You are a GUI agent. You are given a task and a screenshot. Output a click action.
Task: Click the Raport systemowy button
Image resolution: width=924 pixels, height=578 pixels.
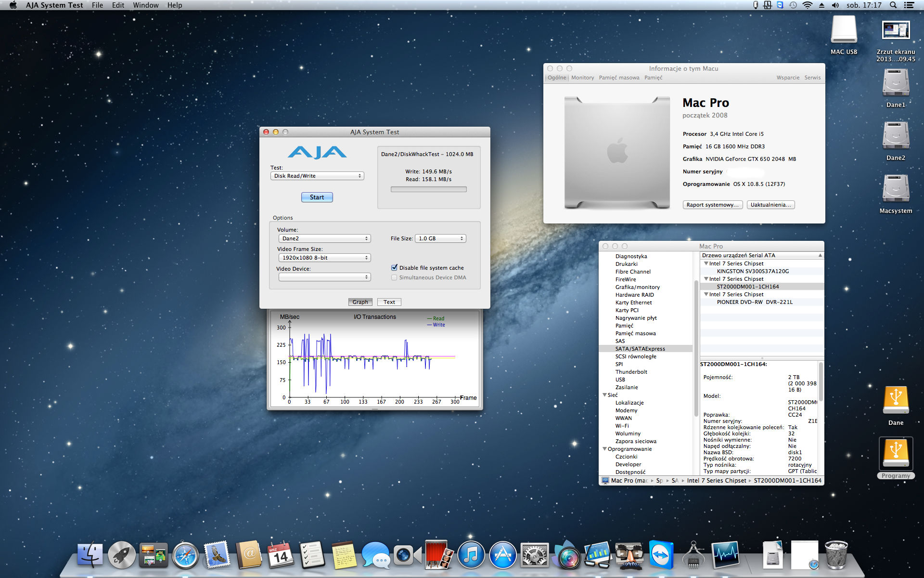tap(712, 205)
